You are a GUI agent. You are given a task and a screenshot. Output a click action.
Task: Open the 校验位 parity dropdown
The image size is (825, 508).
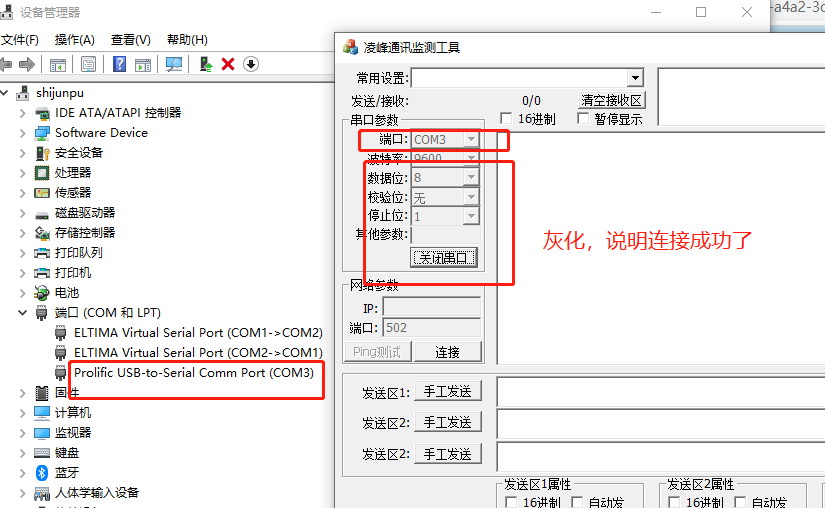pyautogui.click(x=471, y=197)
